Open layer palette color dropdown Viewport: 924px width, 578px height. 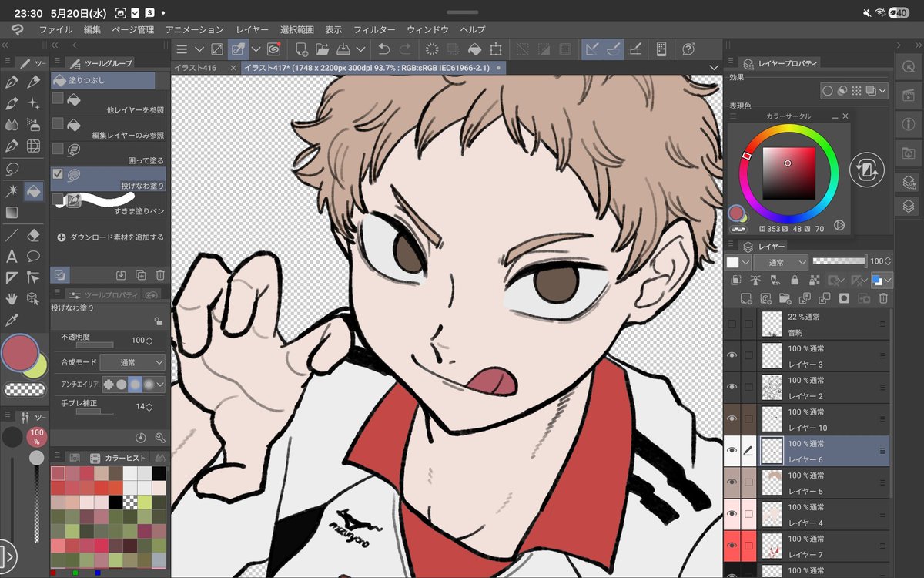(738, 263)
